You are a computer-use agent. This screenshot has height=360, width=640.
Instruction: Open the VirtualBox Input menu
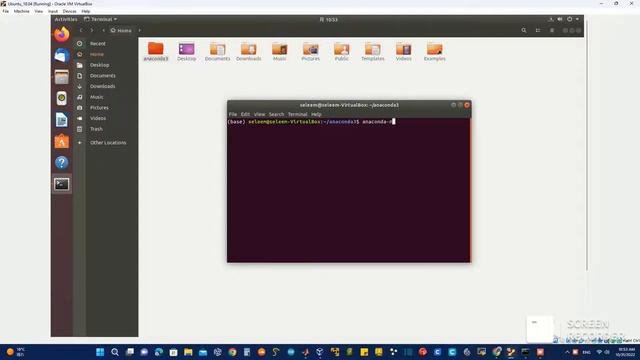(x=53, y=11)
